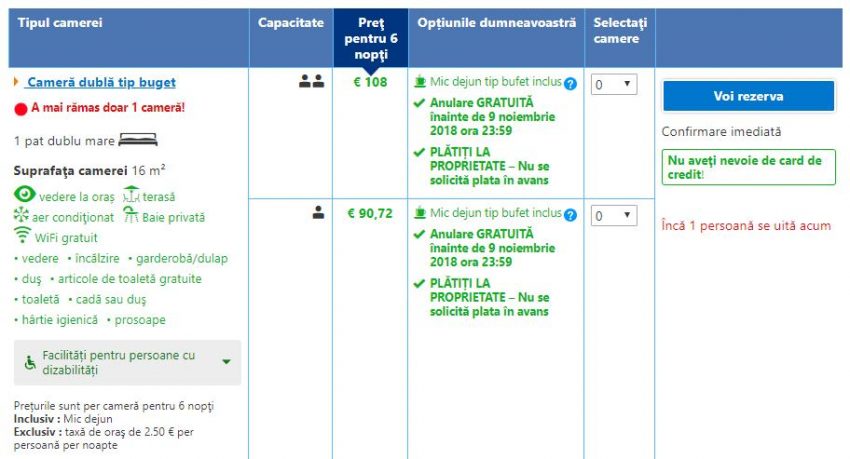Click the double bed icon
The height and width of the screenshot is (459, 850).
pos(138,140)
